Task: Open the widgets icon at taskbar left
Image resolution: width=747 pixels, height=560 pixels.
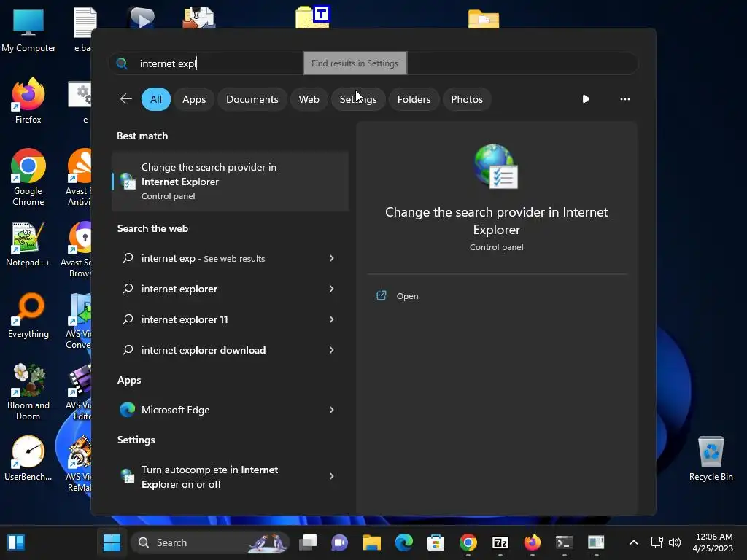Action: click(16, 542)
